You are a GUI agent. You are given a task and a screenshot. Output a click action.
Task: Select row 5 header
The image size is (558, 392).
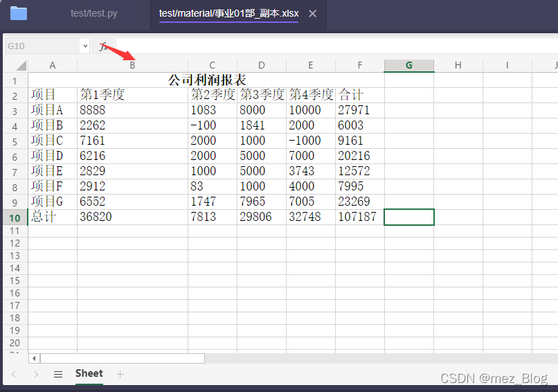click(x=15, y=141)
